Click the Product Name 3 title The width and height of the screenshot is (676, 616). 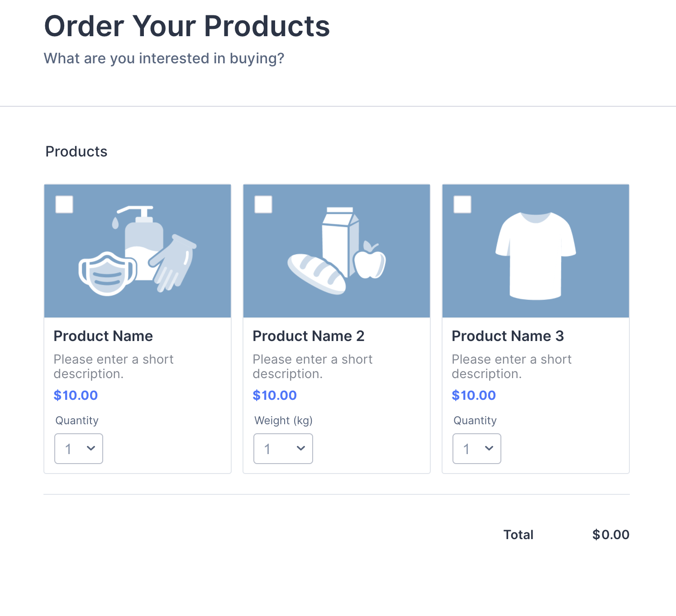pyautogui.click(x=508, y=336)
